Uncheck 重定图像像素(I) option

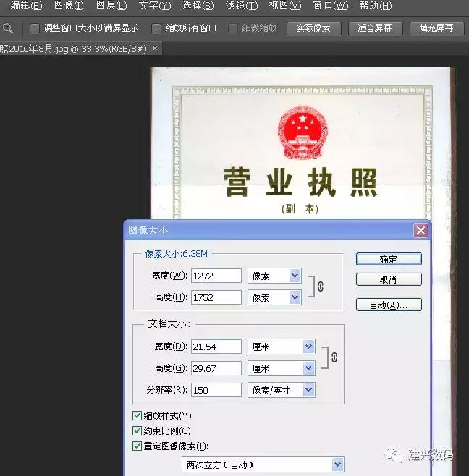coord(137,446)
